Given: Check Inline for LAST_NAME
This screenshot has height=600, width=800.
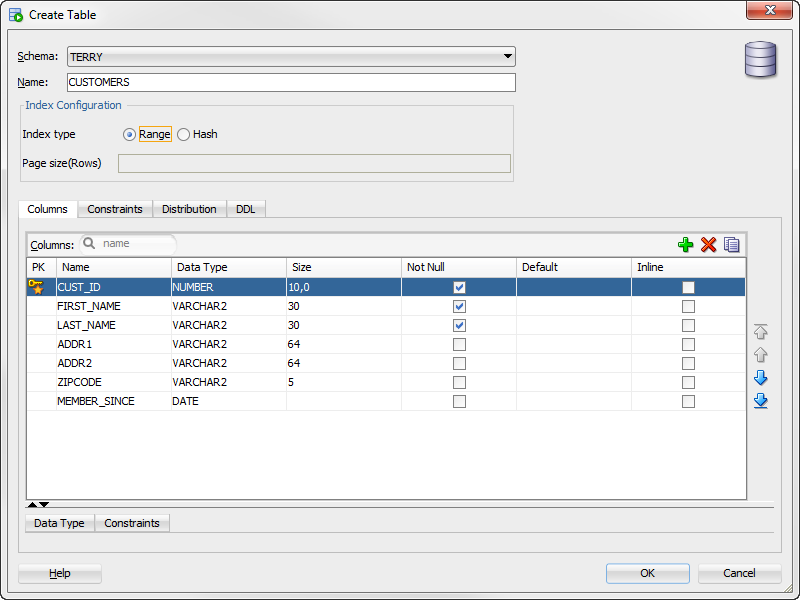Looking at the screenshot, I should click(688, 325).
